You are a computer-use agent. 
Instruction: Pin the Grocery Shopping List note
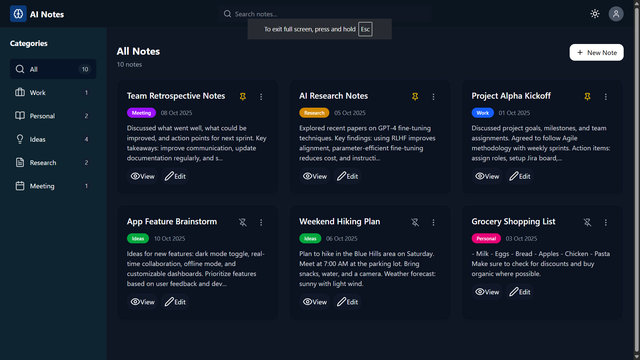click(x=587, y=222)
